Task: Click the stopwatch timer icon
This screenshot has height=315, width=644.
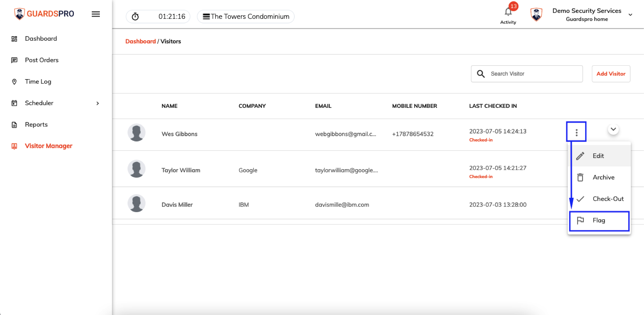Action: coord(135,17)
